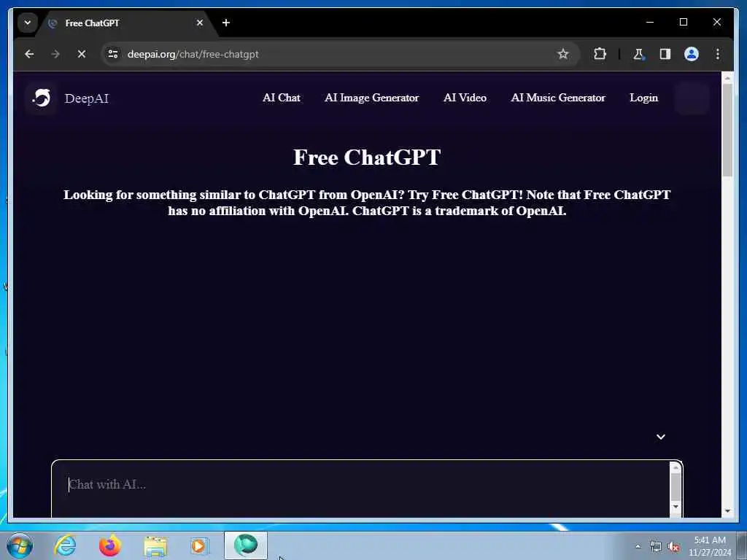Open Chrome Labs flask icon
This screenshot has width=747, height=560.
638,54
